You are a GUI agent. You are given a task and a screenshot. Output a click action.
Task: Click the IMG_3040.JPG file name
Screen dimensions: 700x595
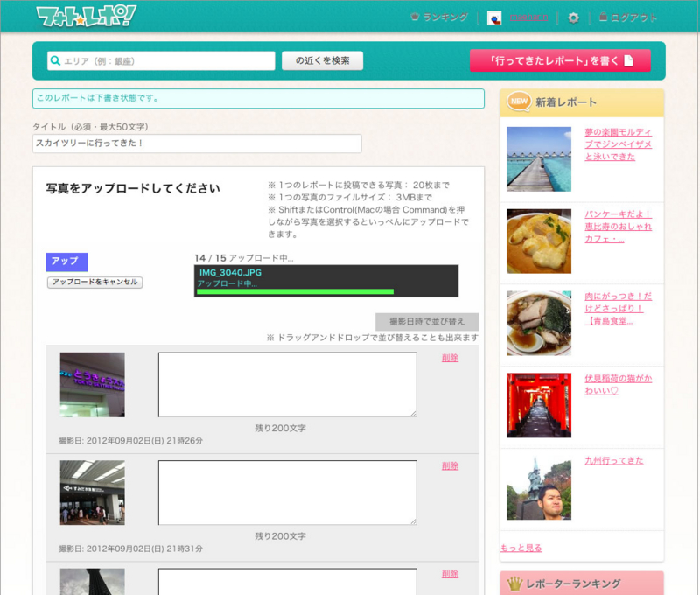pos(230,273)
